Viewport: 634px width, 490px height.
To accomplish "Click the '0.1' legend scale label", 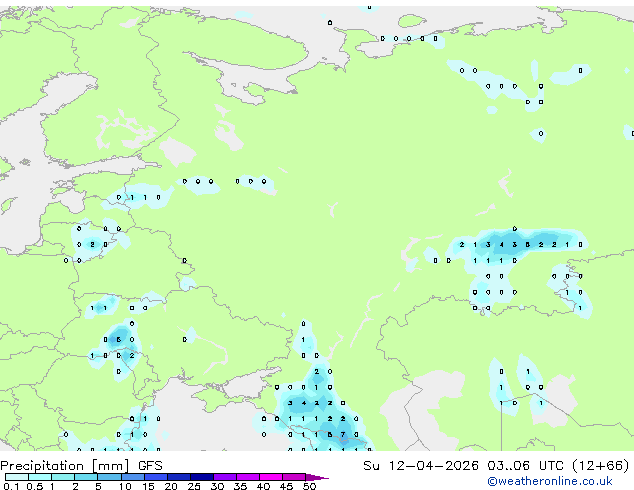I will coord(11,486).
